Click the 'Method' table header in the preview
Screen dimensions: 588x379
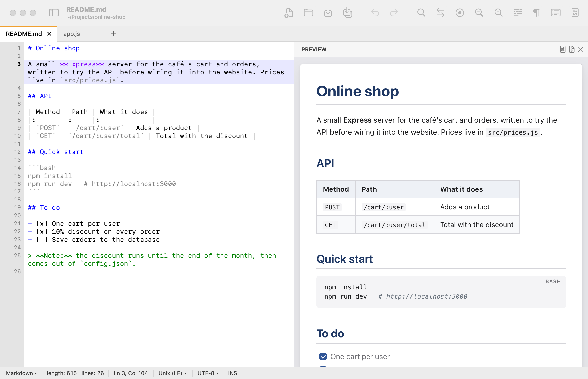pyautogui.click(x=336, y=189)
